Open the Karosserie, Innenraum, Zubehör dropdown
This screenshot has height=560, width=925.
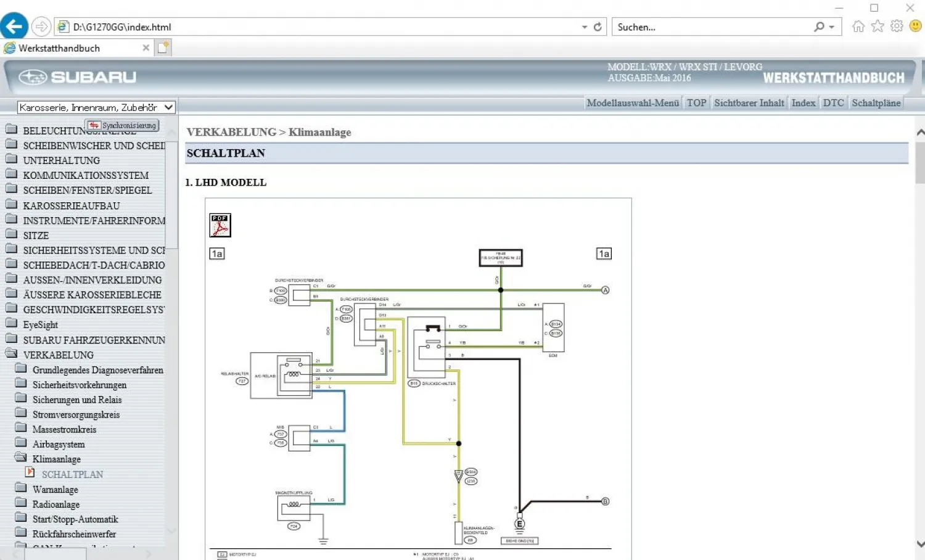click(96, 107)
